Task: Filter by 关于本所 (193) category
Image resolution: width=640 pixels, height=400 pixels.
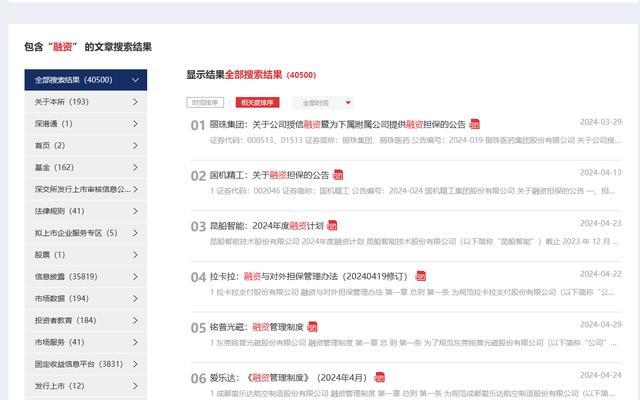Action: (x=86, y=102)
